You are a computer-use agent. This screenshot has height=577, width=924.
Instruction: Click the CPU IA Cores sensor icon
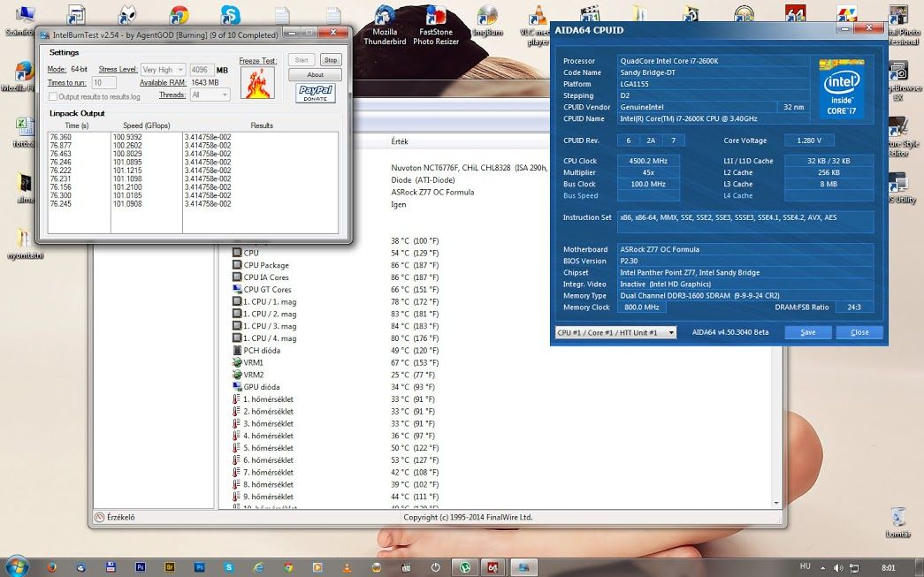tap(237, 277)
